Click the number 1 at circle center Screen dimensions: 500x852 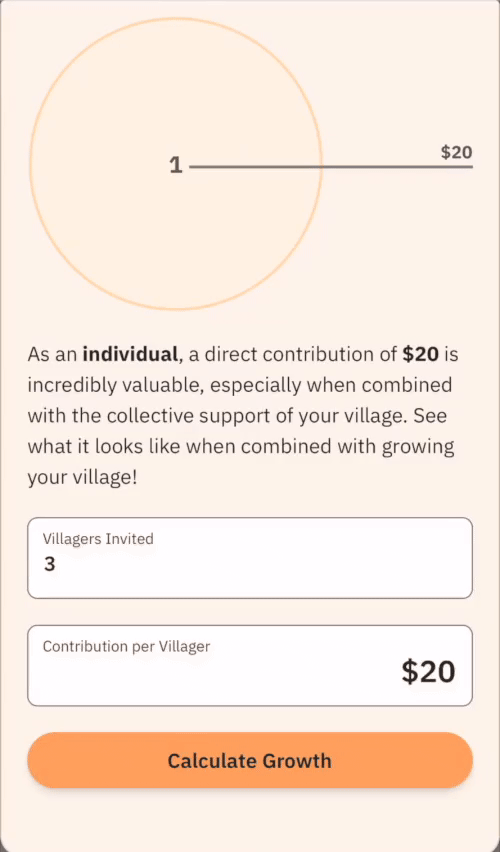176,165
